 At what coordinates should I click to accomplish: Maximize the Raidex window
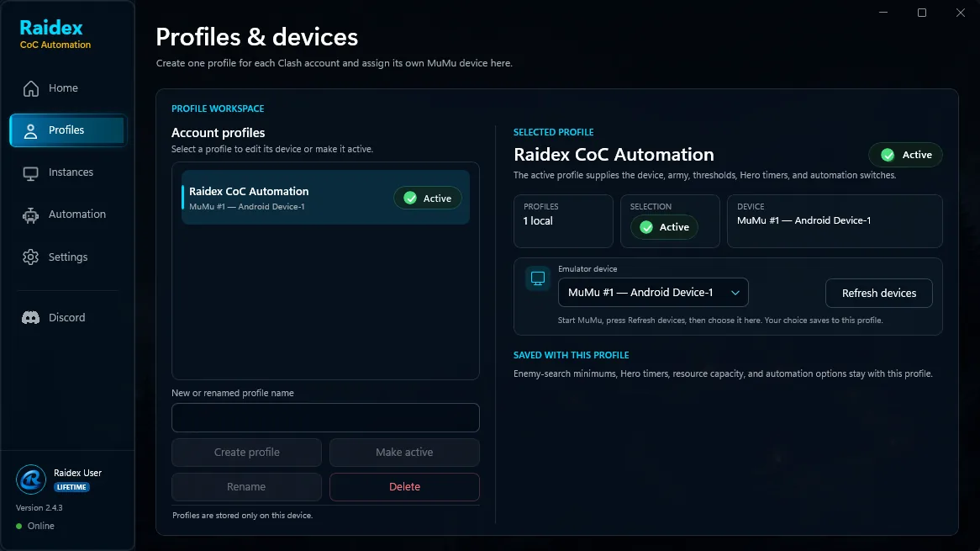tap(922, 13)
